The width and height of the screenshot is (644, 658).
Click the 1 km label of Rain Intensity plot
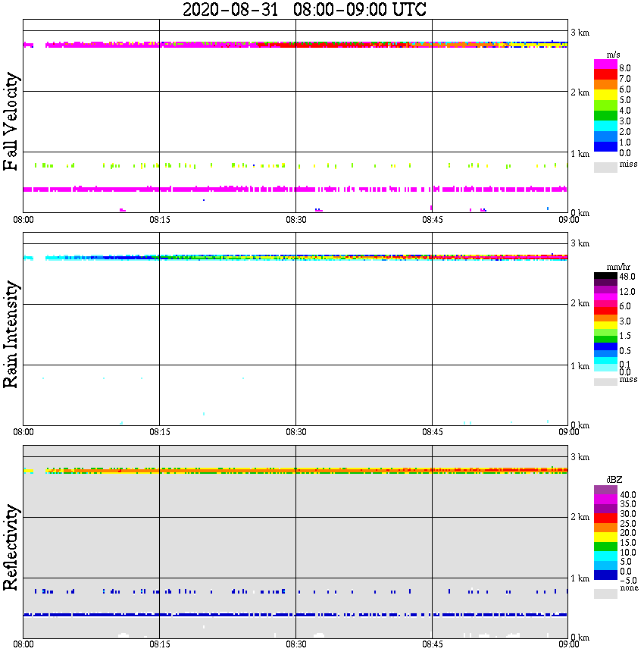click(x=580, y=366)
